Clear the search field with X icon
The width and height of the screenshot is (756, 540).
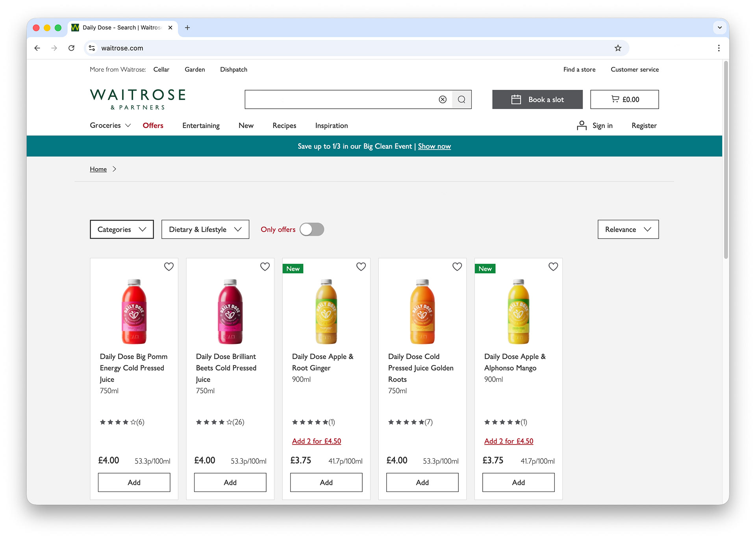point(443,100)
